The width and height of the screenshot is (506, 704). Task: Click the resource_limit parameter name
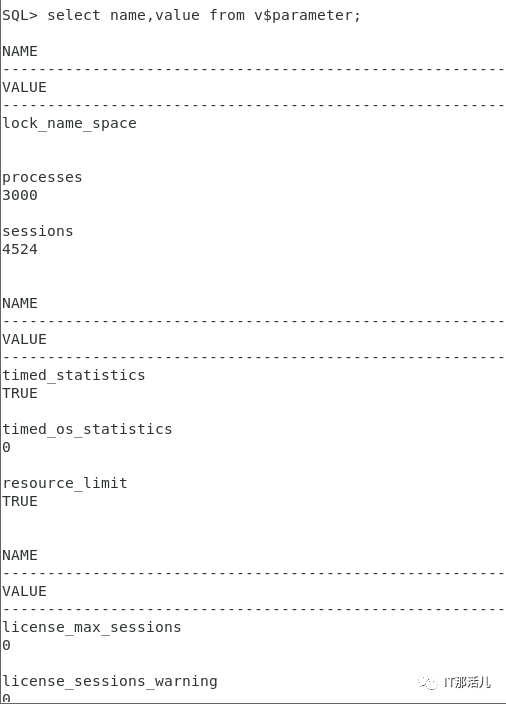pos(65,483)
